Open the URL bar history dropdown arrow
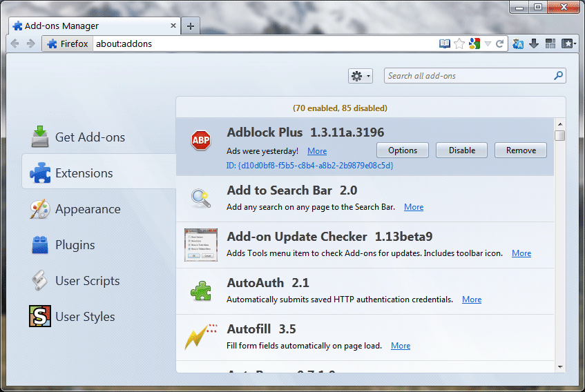Screen dimensions: 585x392 (x=488, y=44)
